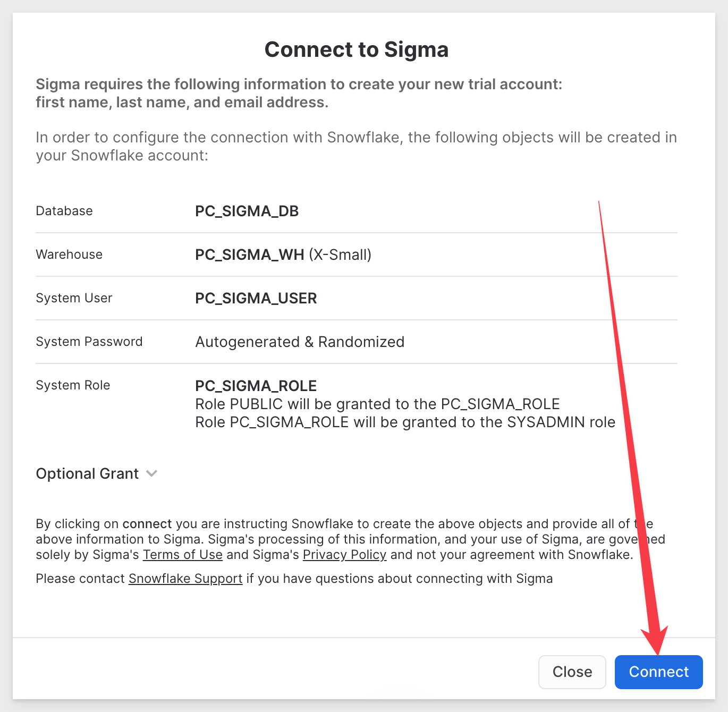Viewport: 728px width, 712px height.
Task: Click the Warehouse row label
Action: [x=69, y=255]
